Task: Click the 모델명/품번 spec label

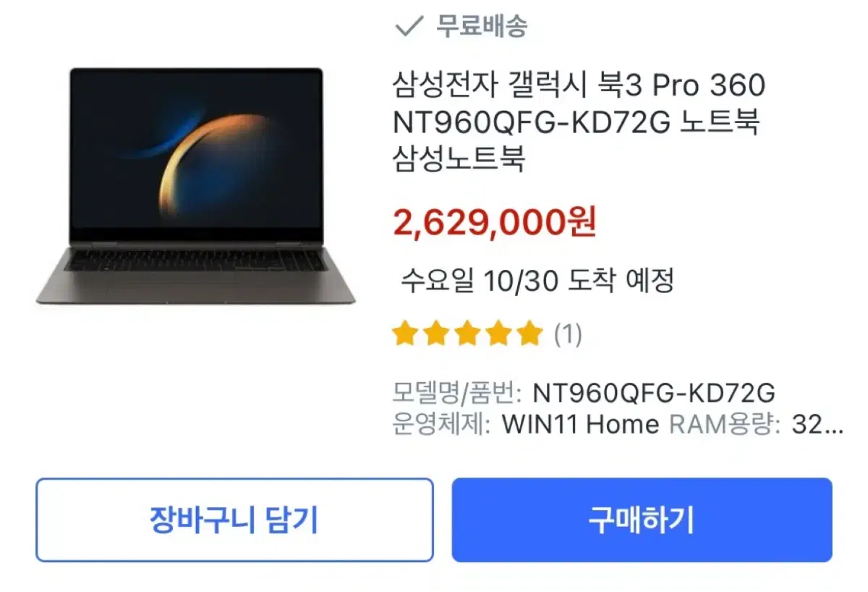Action: (x=457, y=393)
